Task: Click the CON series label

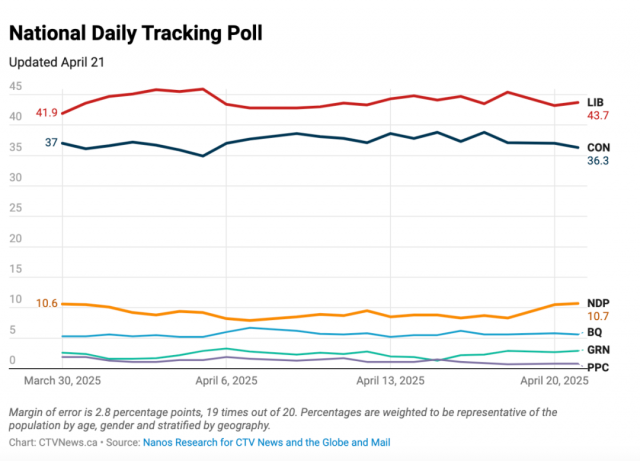Action: click(598, 147)
